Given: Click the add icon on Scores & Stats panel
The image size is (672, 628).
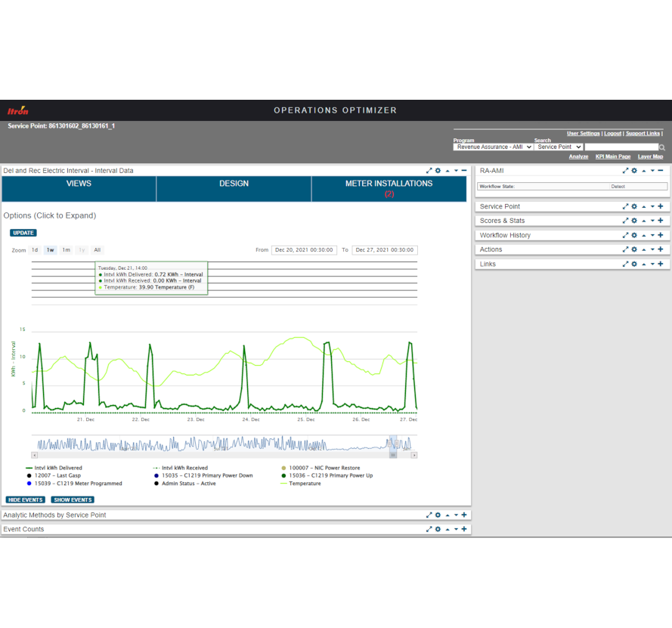Looking at the screenshot, I should pyautogui.click(x=661, y=221).
